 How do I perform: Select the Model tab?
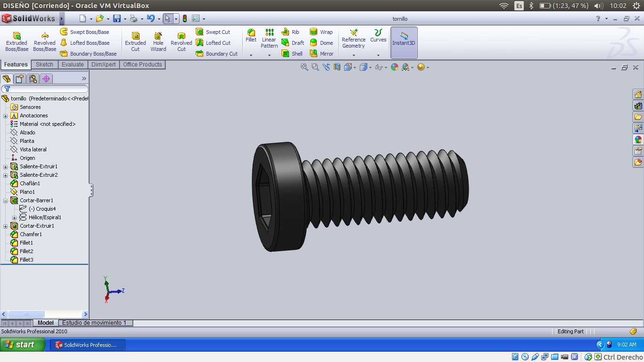46,323
